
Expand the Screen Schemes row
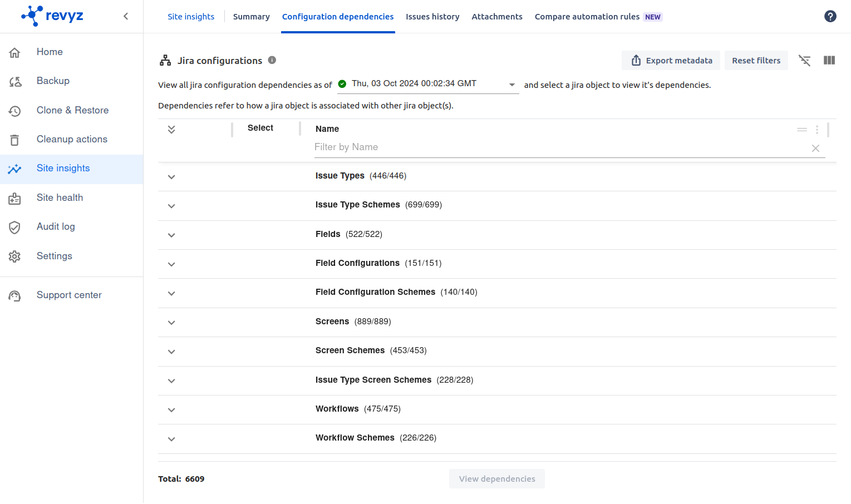(x=171, y=352)
